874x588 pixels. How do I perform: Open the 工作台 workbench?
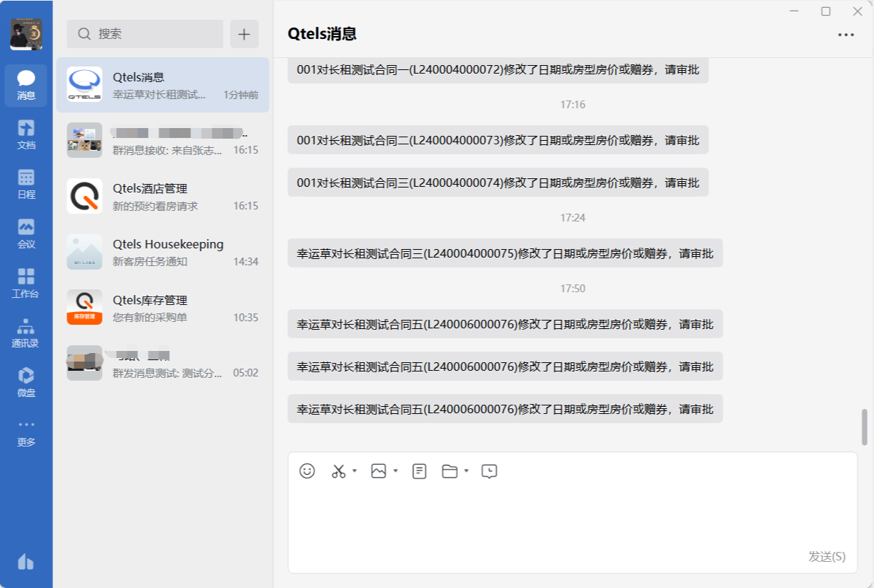tap(26, 283)
